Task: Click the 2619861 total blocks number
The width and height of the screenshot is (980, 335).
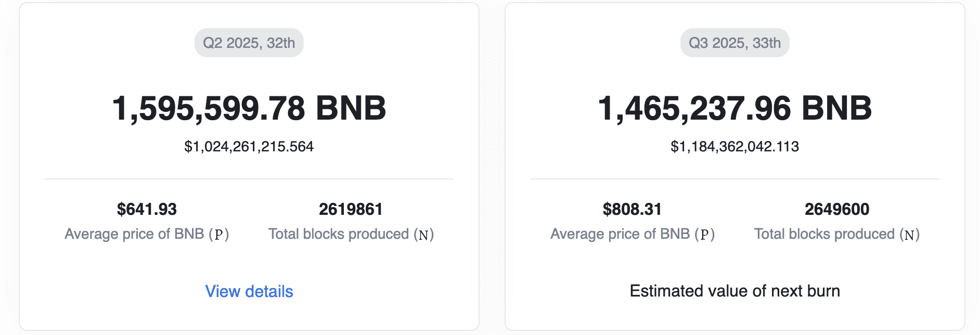Action: (x=351, y=209)
